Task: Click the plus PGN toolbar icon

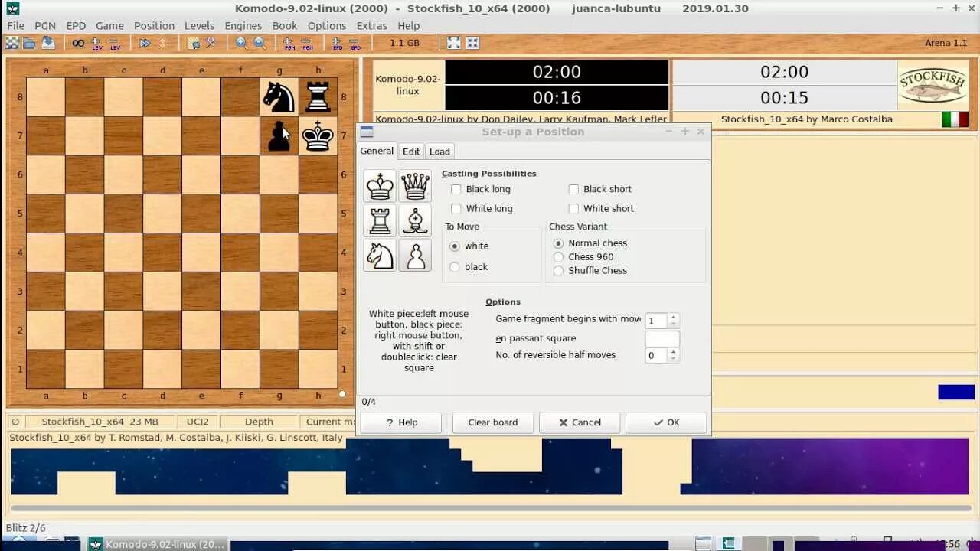Action: [289, 43]
